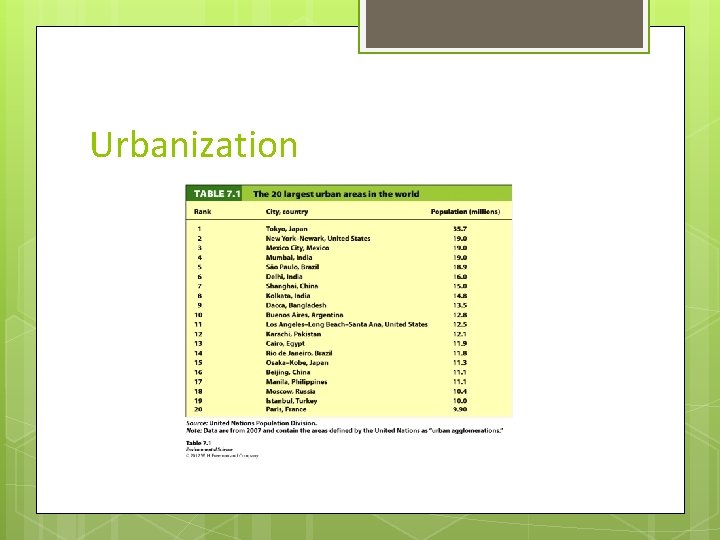Select the Manila, Philippines entry
The height and width of the screenshot is (540, 720).
[297, 382]
